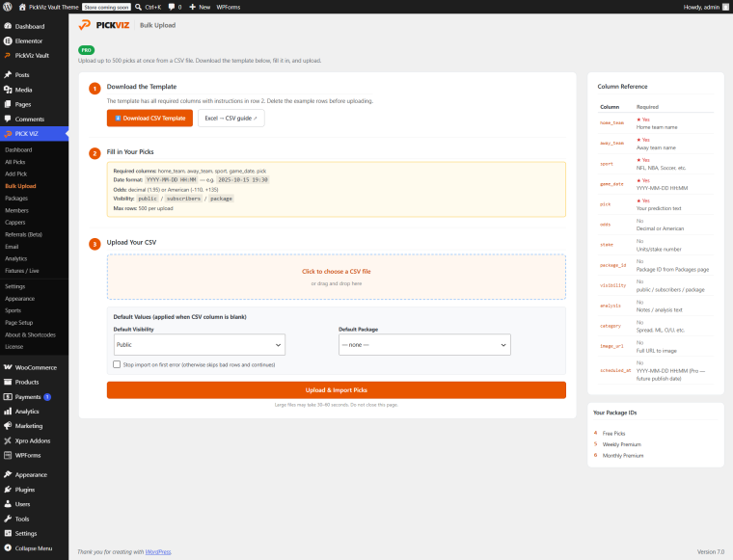Viewport: 733px width, 560px height.
Task: Open Fixtures / Live submenu item
Action: point(22,271)
